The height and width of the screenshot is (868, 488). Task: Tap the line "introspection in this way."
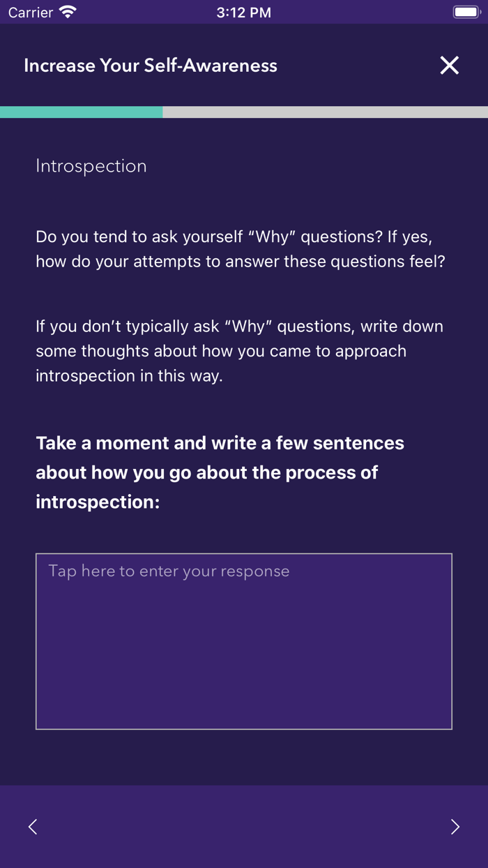tap(129, 375)
